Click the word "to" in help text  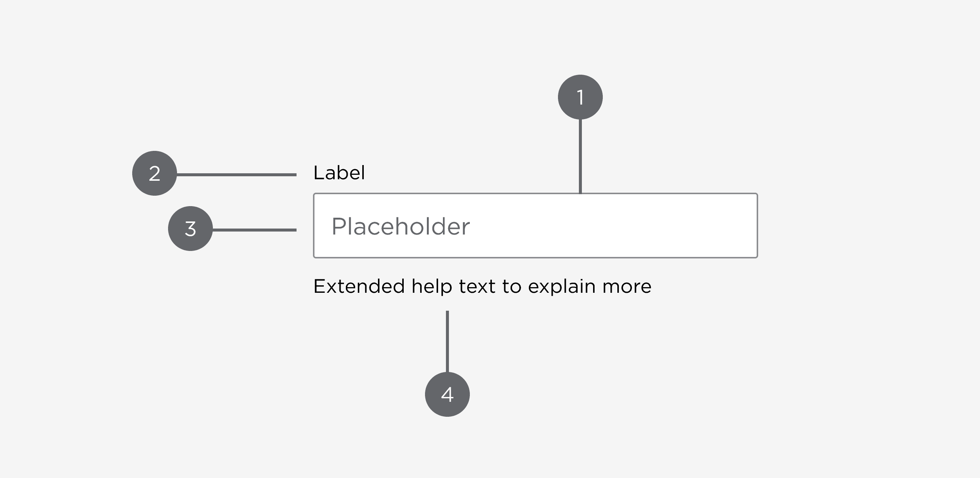(512, 287)
